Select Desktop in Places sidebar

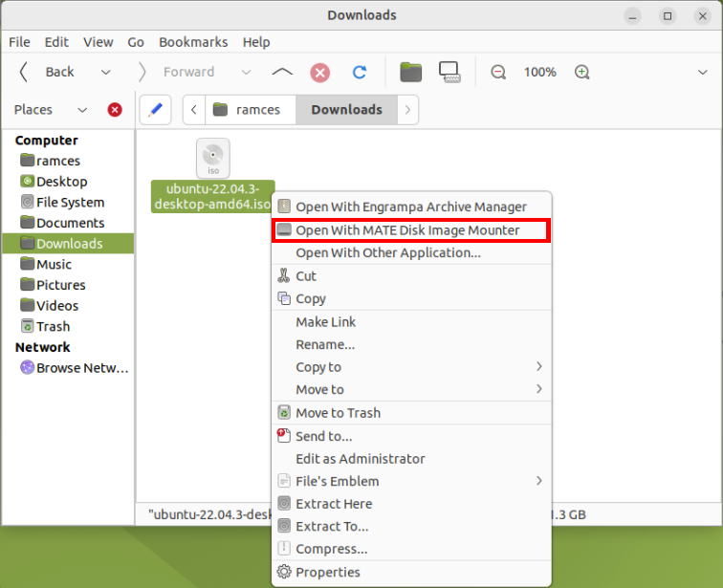click(68, 182)
